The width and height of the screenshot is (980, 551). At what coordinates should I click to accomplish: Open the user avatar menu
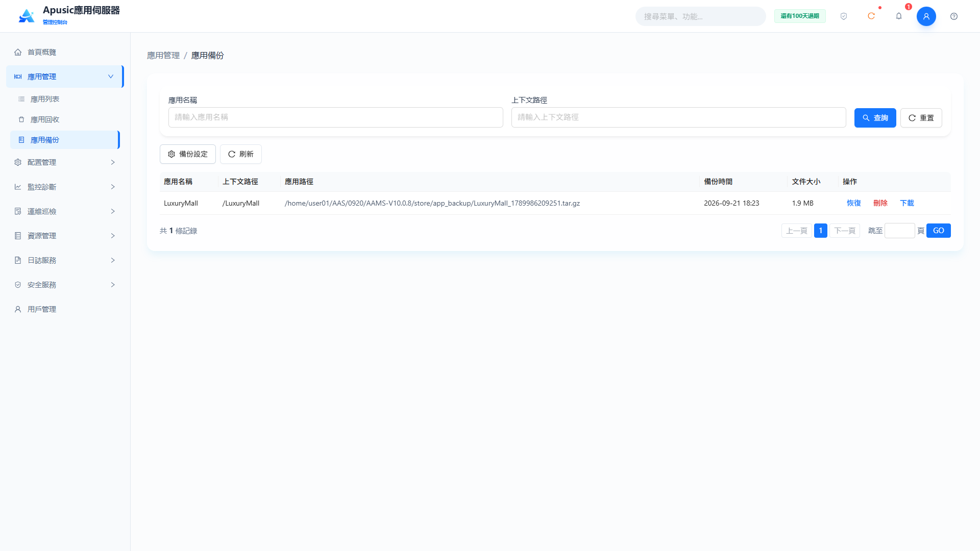pos(926,16)
